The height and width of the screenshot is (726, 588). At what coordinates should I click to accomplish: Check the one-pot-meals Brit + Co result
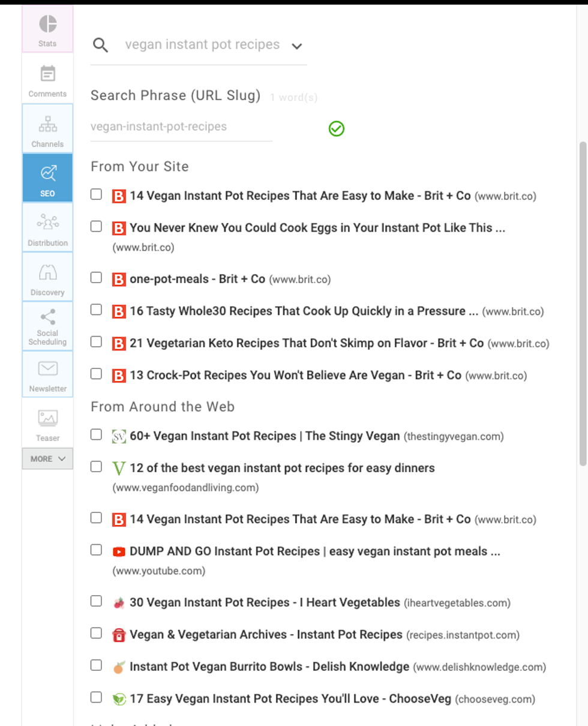coord(96,278)
